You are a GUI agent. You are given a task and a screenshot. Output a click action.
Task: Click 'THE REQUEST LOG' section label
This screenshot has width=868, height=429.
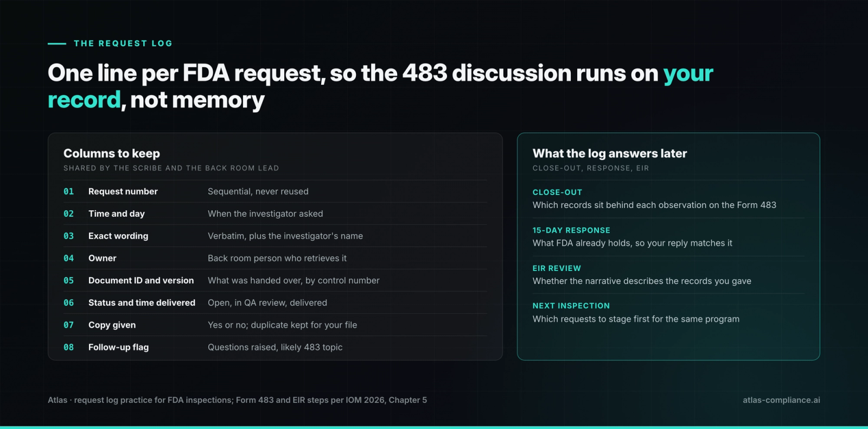click(123, 43)
